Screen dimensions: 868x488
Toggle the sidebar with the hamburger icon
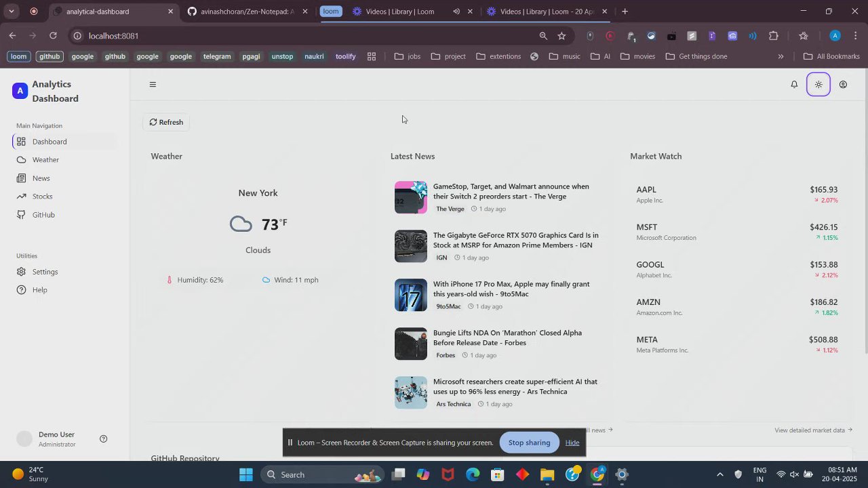coord(153,85)
